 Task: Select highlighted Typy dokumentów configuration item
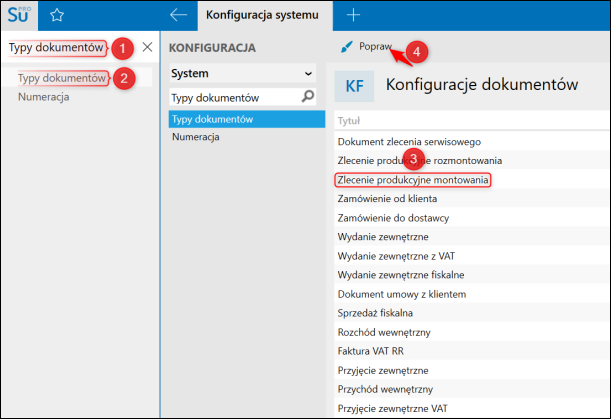[247, 119]
